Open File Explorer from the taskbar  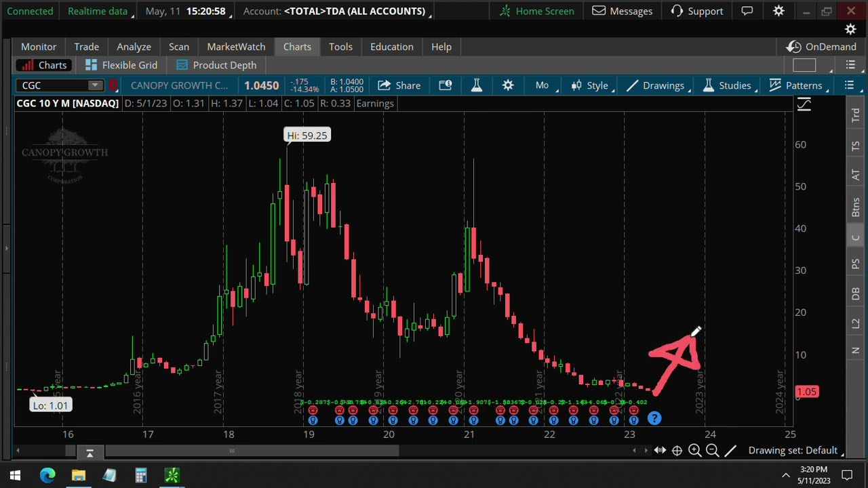pyautogui.click(x=78, y=476)
